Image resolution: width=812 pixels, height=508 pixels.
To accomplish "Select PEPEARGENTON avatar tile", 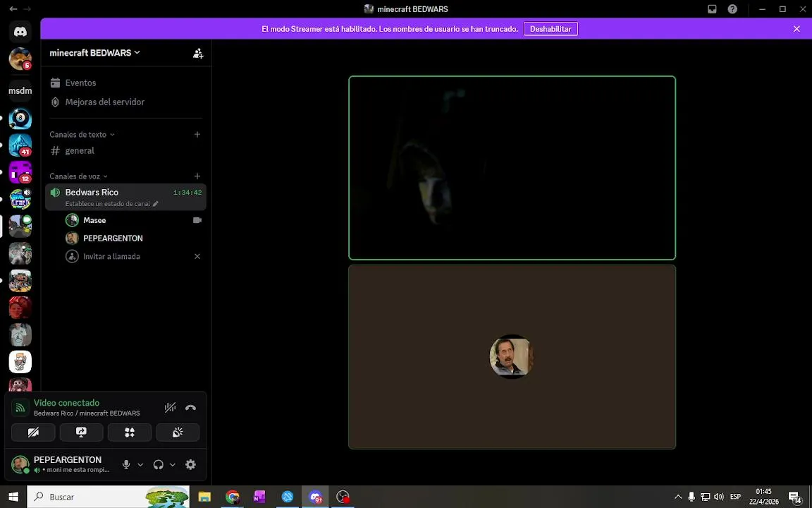I will point(512,357).
